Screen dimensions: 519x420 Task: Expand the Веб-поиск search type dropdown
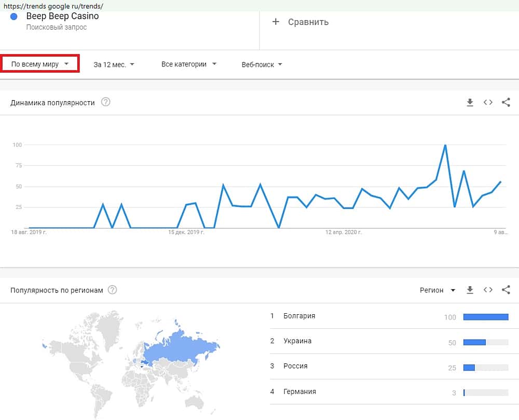pyautogui.click(x=262, y=65)
